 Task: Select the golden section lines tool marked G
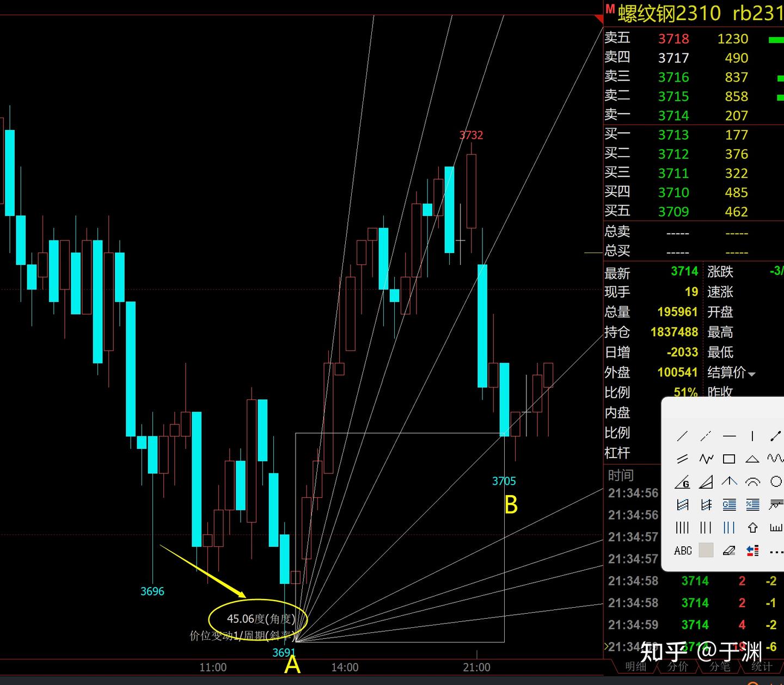pyautogui.click(x=729, y=505)
